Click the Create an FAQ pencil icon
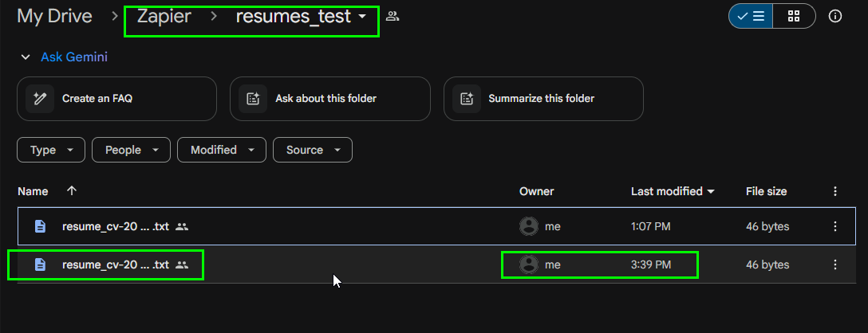Screen dimensions: 868x333 click(40, 99)
